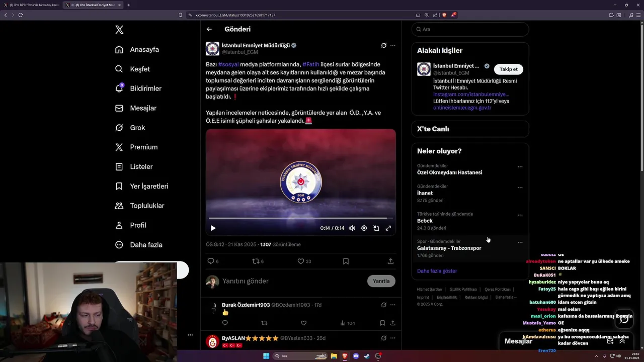
Task: Open options for Galatasaray - Trabzonspor trend
Action: [x=520, y=242]
